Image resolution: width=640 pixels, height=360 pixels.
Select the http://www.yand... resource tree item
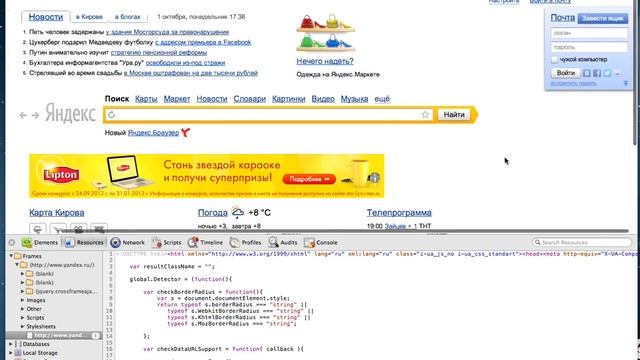pos(54,336)
